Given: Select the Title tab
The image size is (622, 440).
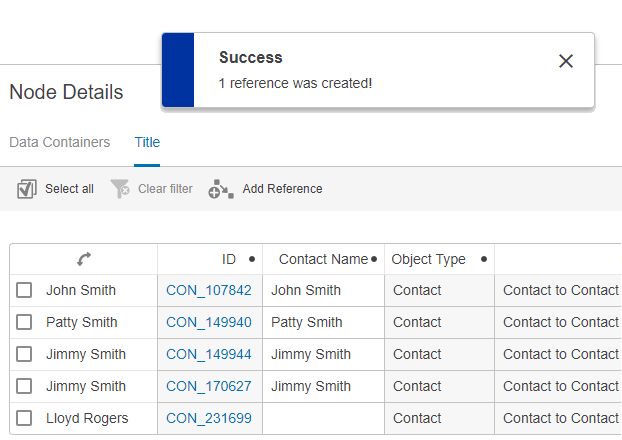Looking at the screenshot, I should pyautogui.click(x=147, y=142).
